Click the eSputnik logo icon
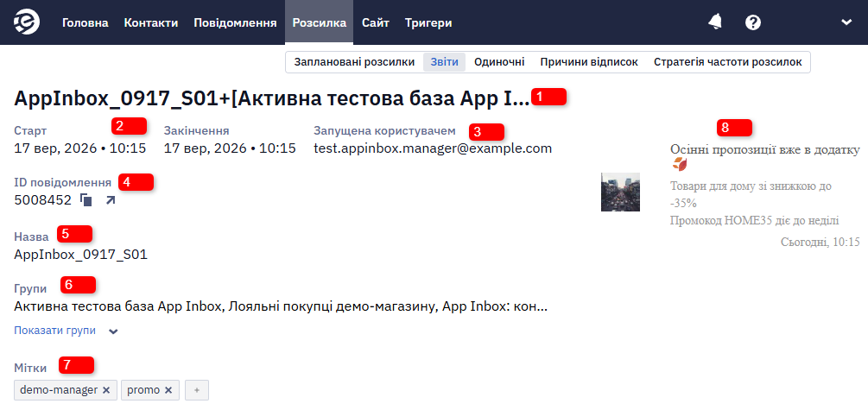 pyautogui.click(x=27, y=22)
